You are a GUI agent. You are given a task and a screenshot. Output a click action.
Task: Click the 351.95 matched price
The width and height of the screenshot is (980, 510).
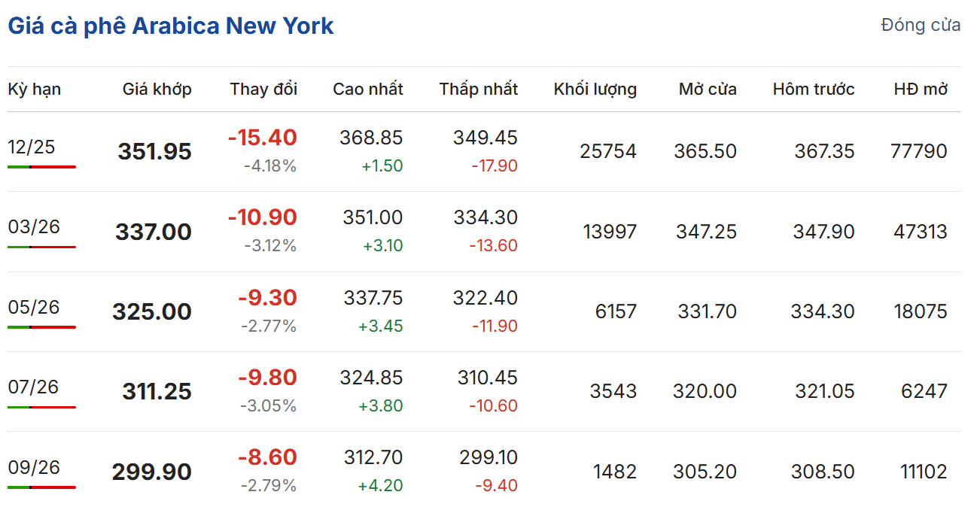(x=154, y=152)
